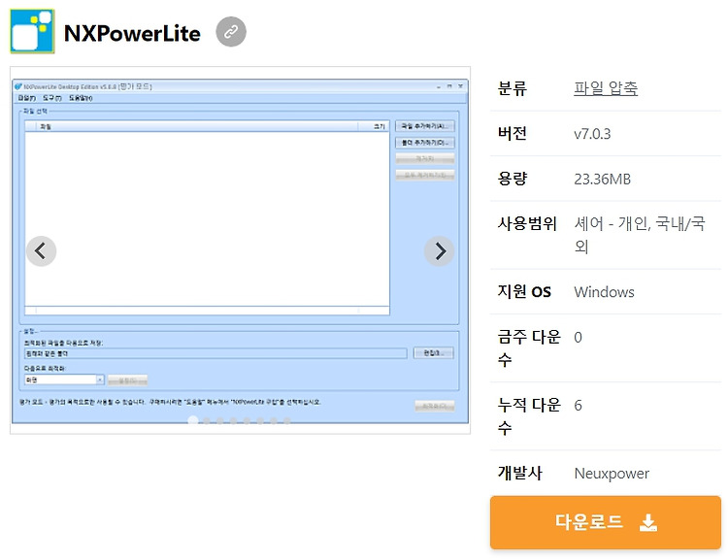Click the 버전 label
The width and height of the screenshot is (728, 560).
coord(513,133)
